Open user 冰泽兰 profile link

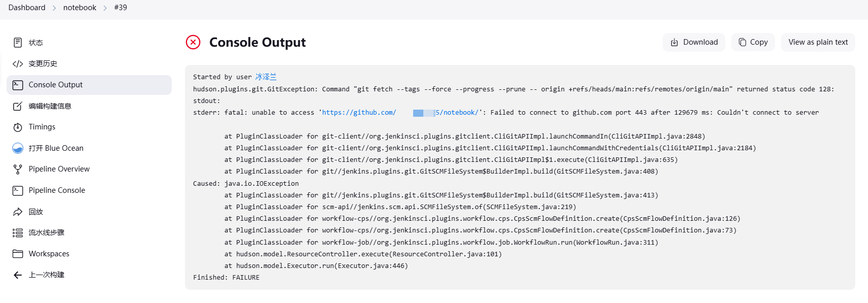coord(266,77)
